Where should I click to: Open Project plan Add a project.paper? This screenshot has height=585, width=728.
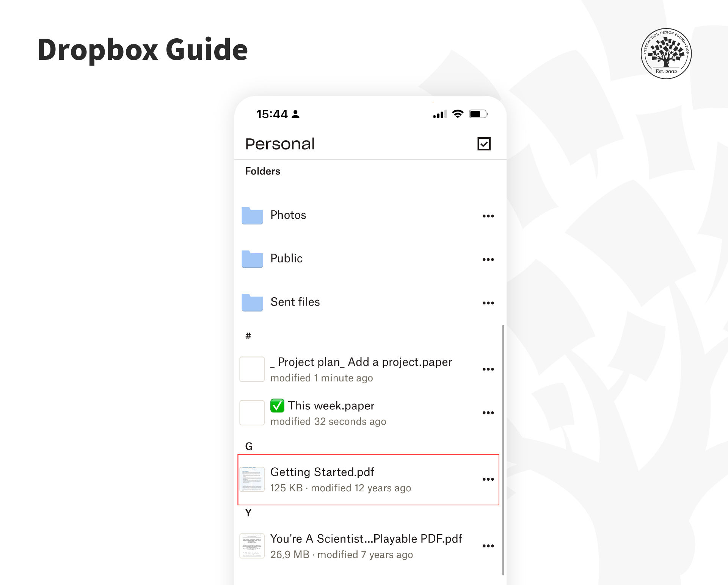pos(369,369)
